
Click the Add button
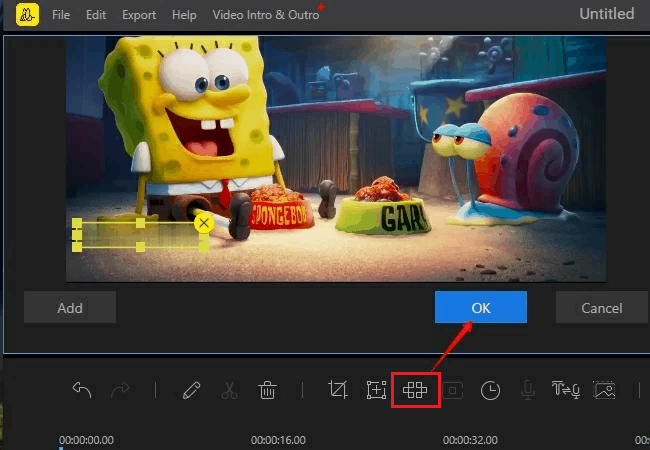70,307
